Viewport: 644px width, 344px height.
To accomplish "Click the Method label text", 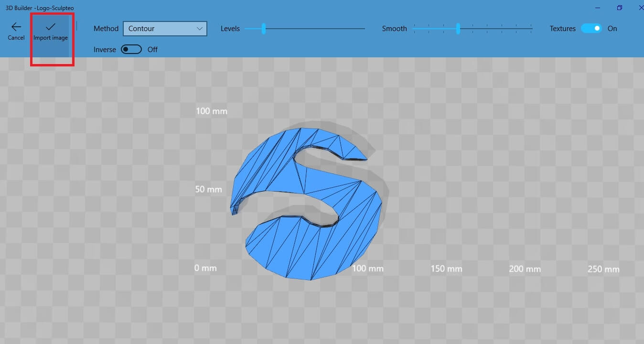I will pyautogui.click(x=106, y=29).
